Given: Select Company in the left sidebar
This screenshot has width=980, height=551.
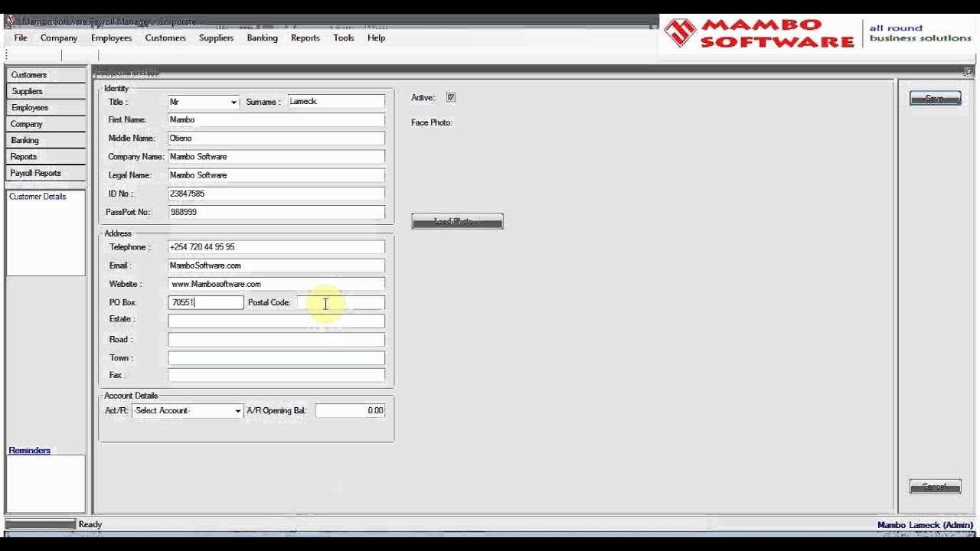Looking at the screenshot, I should (46, 124).
